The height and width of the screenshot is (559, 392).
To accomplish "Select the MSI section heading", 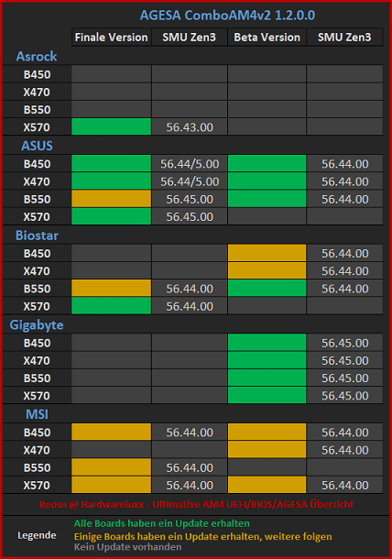I will tap(37, 414).
